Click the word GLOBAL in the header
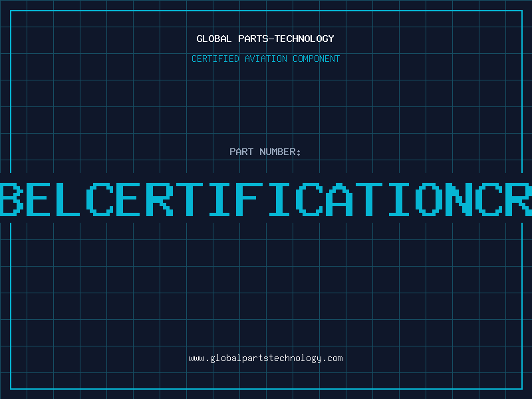This screenshot has width=532, height=399. pos(214,39)
